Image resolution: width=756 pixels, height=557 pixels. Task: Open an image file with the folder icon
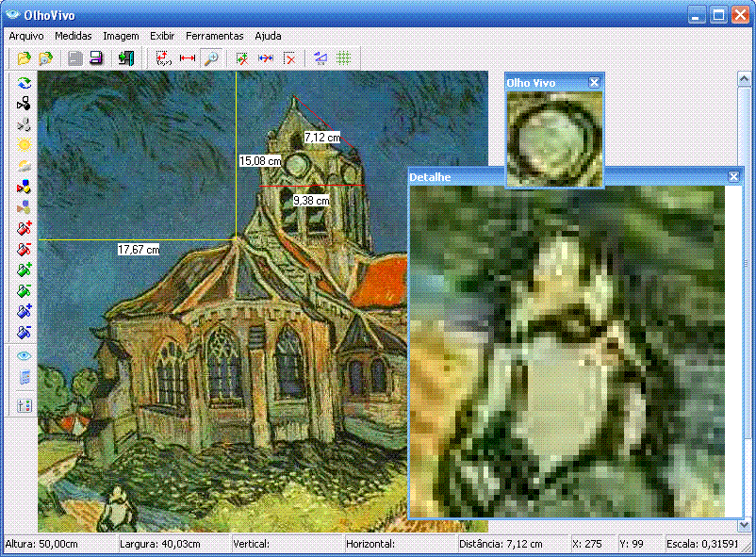point(24,58)
